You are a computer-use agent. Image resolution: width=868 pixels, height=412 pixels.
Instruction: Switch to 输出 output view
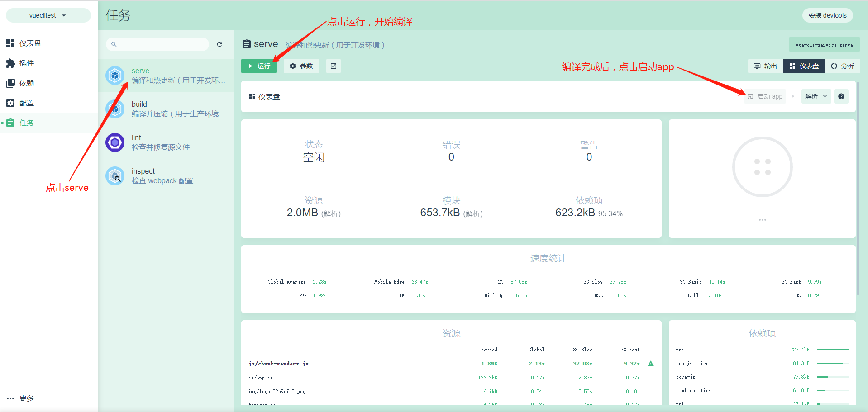coord(765,66)
